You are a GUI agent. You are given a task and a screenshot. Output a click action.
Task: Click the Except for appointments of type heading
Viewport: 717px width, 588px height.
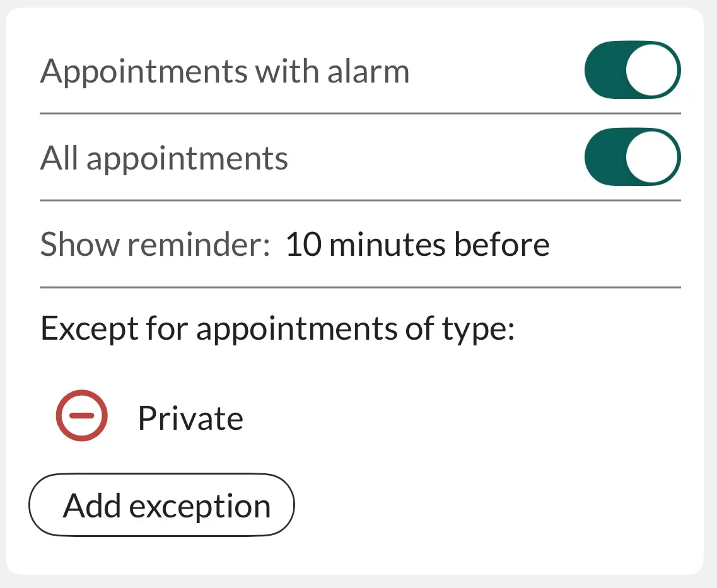(277, 329)
